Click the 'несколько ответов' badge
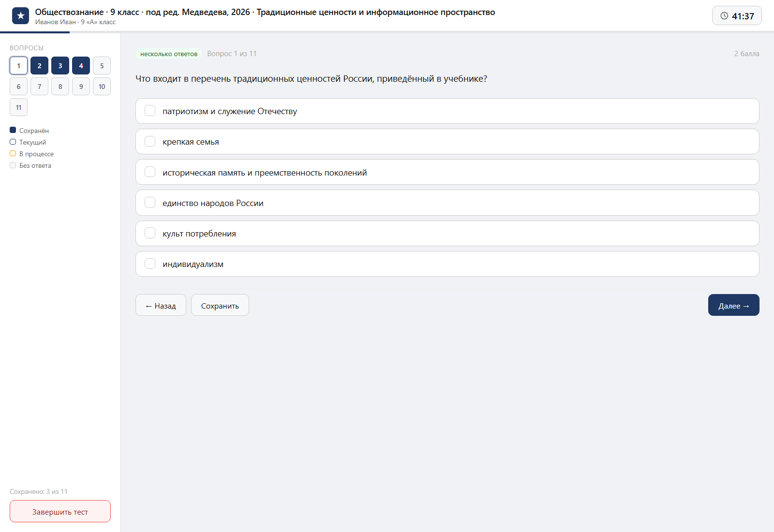The height and width of the screenshot is (532, 774). (169, 54)
